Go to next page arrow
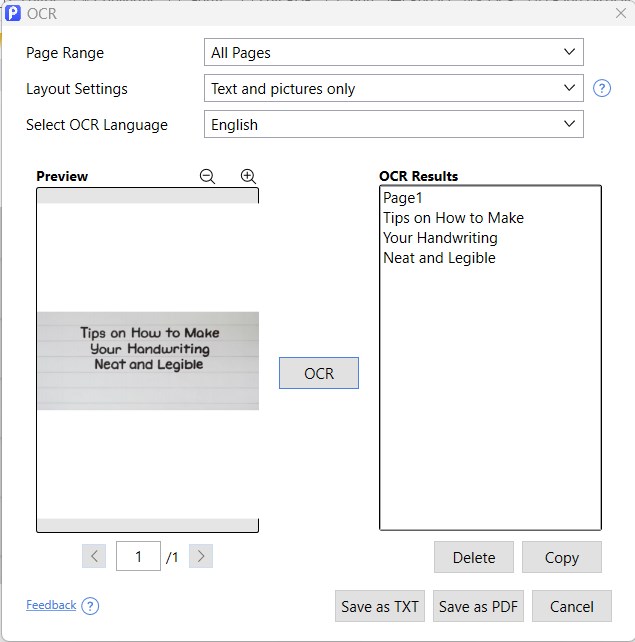 point(200,557)
